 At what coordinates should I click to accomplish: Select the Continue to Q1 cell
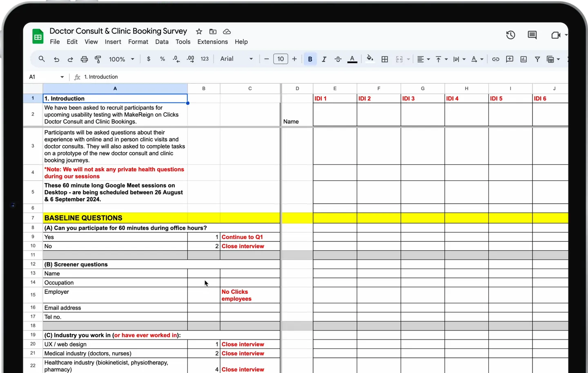coord(250,237)
